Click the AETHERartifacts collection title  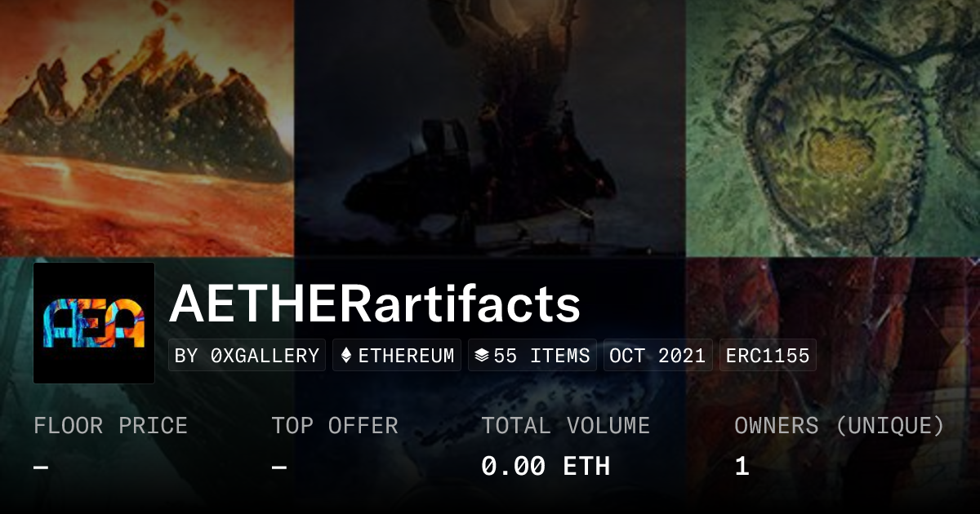tap(375, 304)
